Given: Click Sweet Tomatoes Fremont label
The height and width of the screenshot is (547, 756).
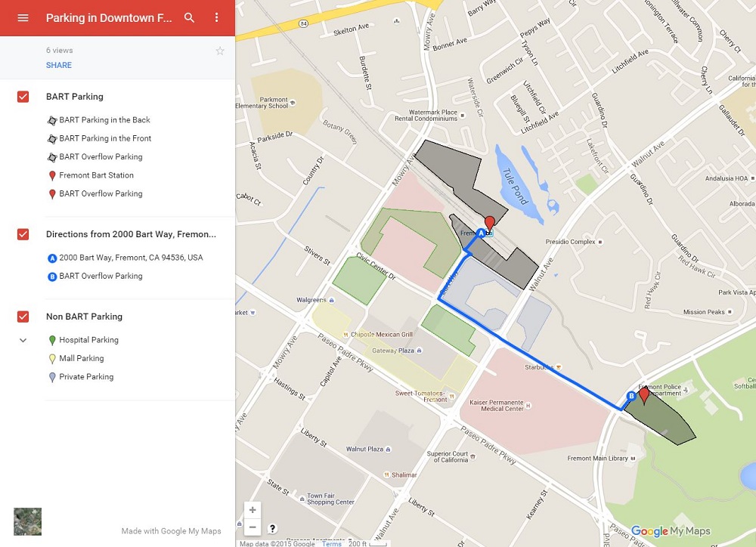Looking at the screenshot, I should tap(421, 396).
